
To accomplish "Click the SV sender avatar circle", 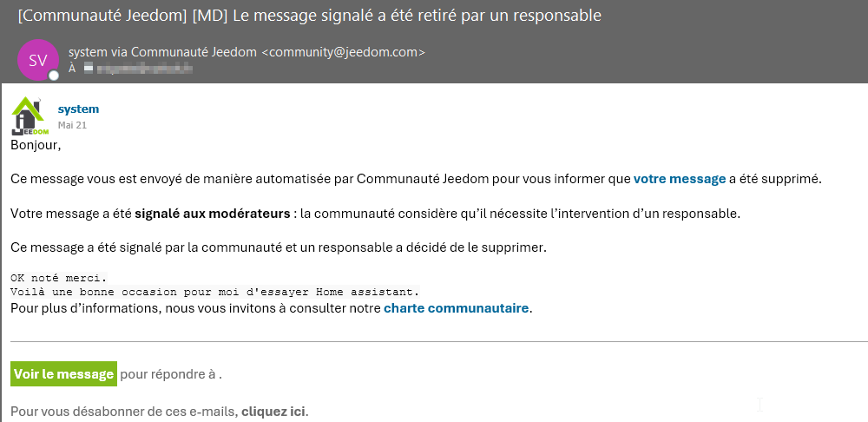I will tap(38, 60).
